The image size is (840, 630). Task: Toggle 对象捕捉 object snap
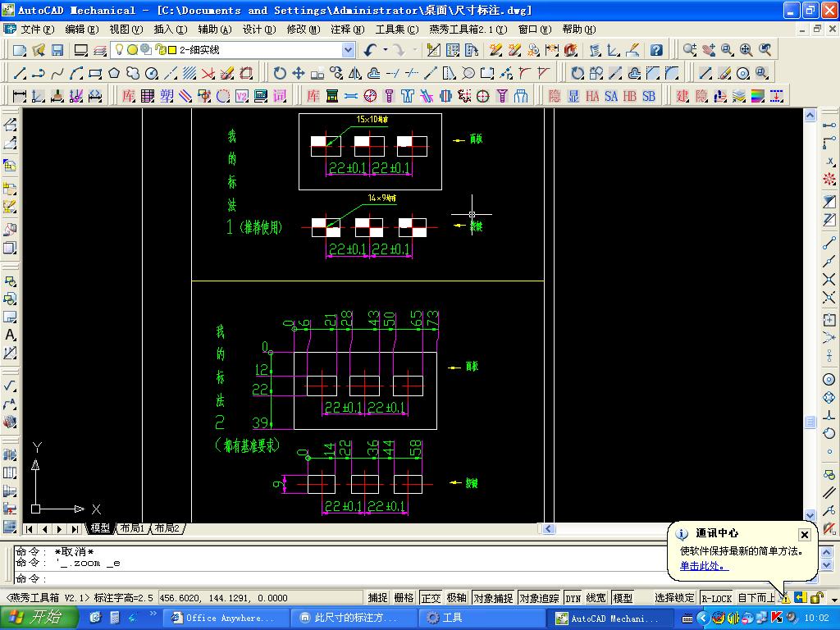[x=493, y=598]
